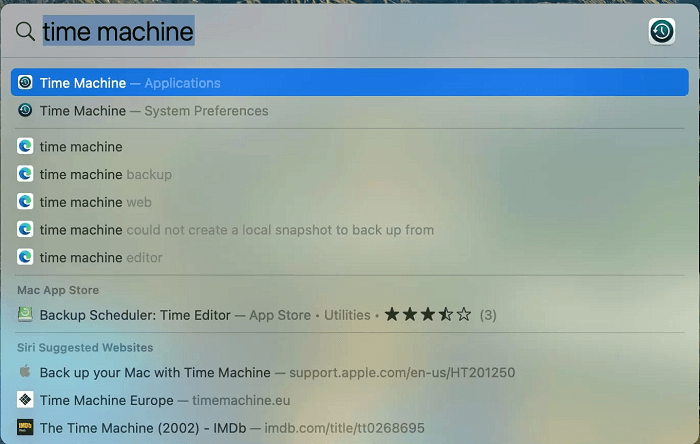Click the 'Mac App Store' section header

tap(58, 290)
